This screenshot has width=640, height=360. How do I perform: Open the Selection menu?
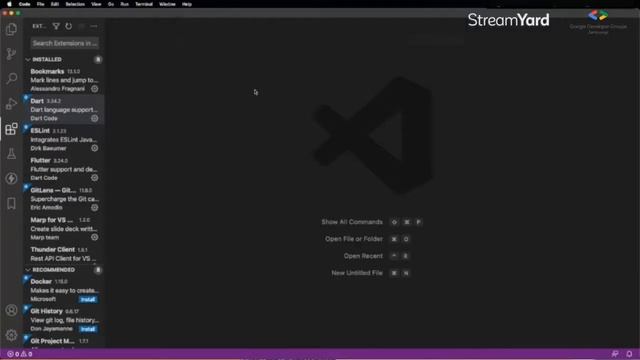[75, 4]
